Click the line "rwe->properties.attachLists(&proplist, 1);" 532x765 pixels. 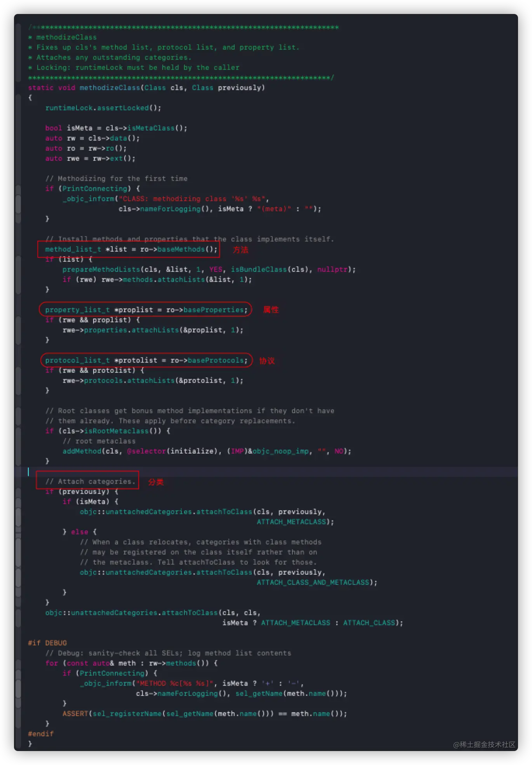click(153, 330)
